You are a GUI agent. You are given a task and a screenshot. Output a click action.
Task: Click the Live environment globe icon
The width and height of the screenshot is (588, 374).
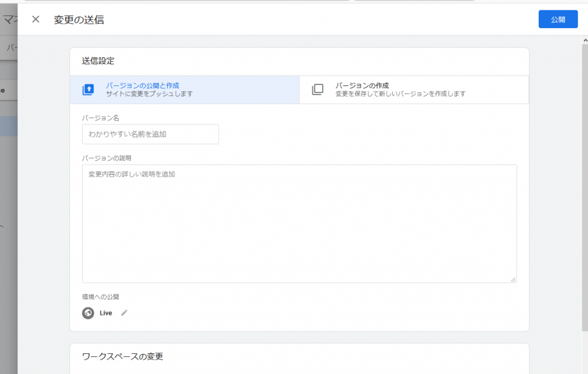point(88,313)
